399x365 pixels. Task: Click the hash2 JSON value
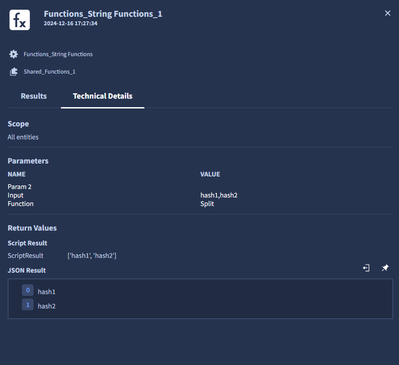pyautogui.click(x=46, y=306)
